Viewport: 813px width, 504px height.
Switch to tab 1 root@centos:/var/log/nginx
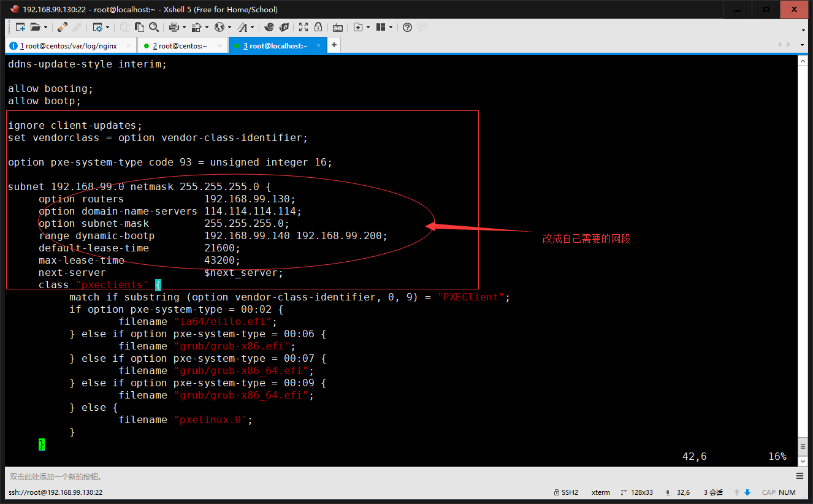pyautogui.click(x=69, y=45)
